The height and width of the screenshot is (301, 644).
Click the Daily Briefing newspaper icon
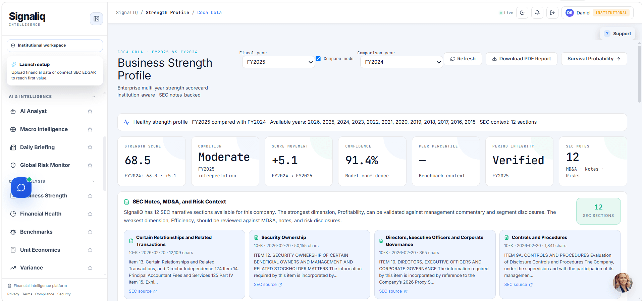(13, 147)
